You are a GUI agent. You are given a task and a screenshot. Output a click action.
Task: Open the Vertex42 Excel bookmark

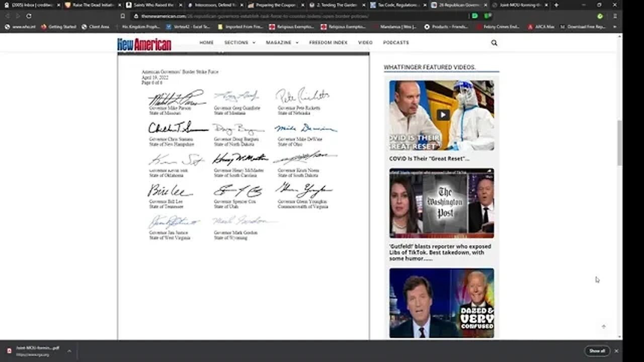pos(188,27)
